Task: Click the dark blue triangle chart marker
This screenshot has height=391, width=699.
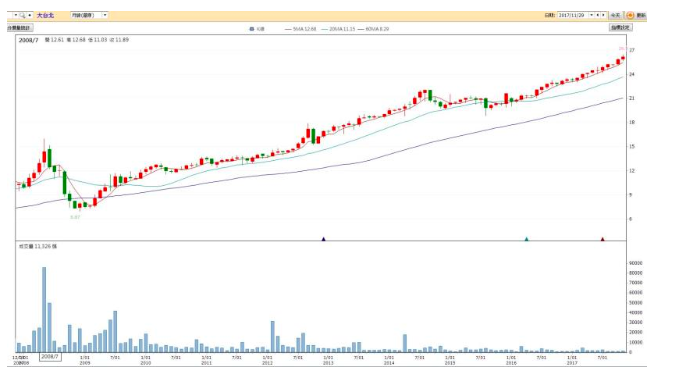Action: click(324, 239)
